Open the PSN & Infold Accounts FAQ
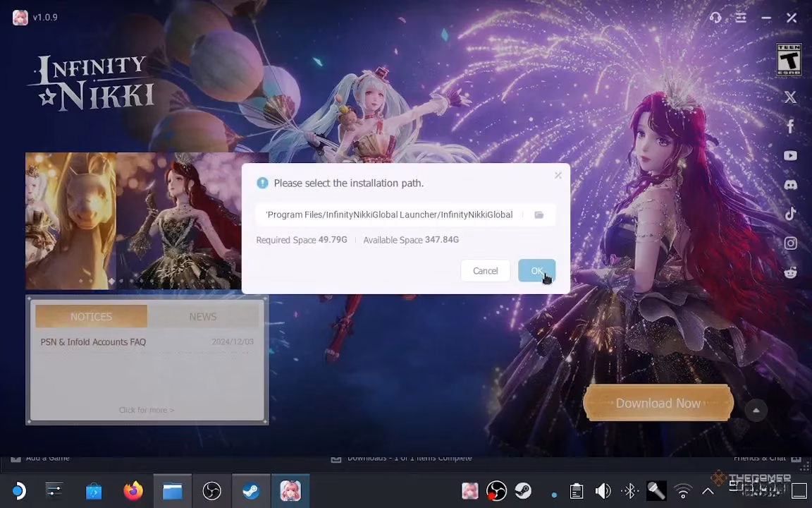The image size is (812, 508). click(93, 341)
